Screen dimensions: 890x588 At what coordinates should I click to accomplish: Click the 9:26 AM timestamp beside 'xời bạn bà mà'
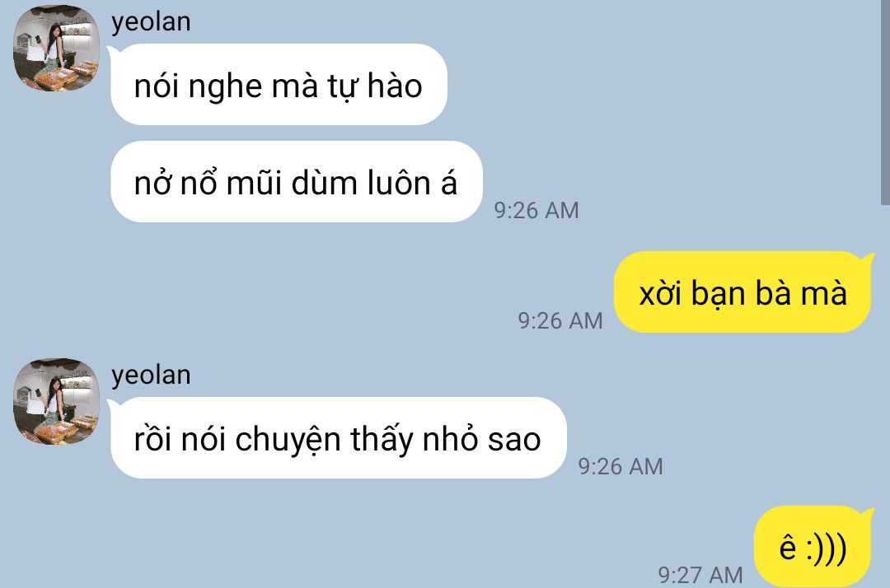pyautogui.click(x=560, y=321)
